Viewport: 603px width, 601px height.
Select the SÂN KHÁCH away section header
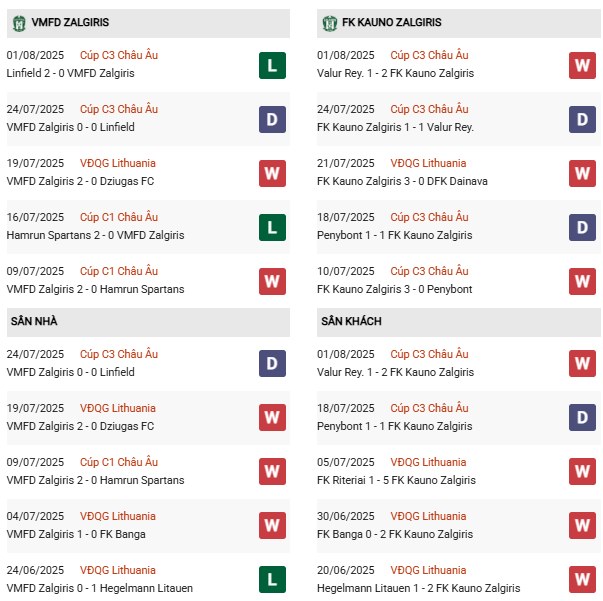pyautogui.click(x=351, y=321)
